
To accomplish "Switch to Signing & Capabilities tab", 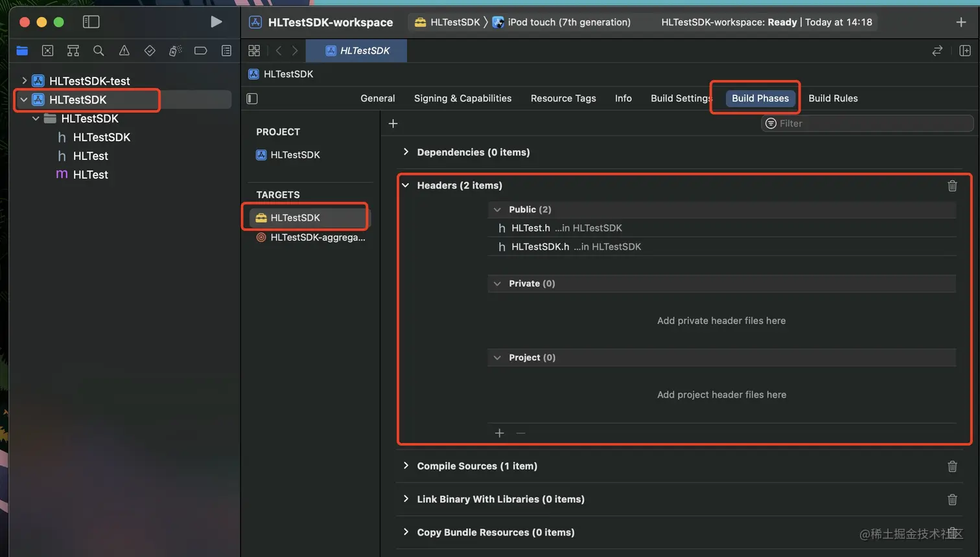I will pyautogui.click(x=463, y=98).
